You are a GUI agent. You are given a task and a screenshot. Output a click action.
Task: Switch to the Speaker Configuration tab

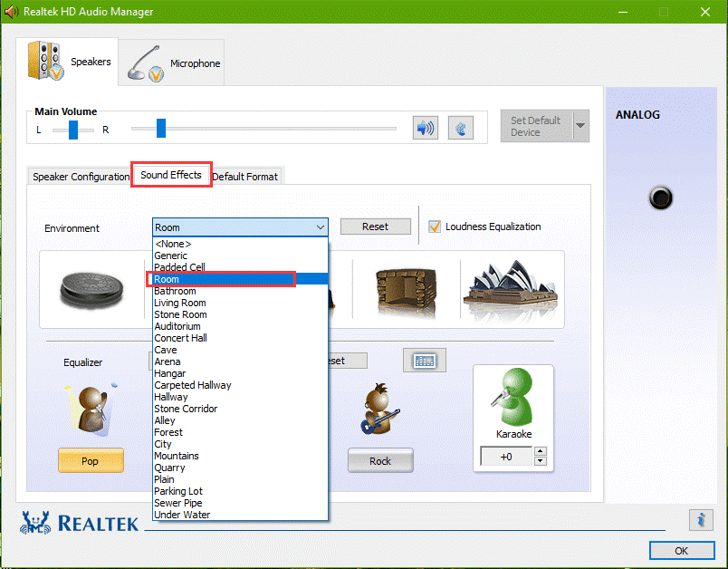click(81, 177)
